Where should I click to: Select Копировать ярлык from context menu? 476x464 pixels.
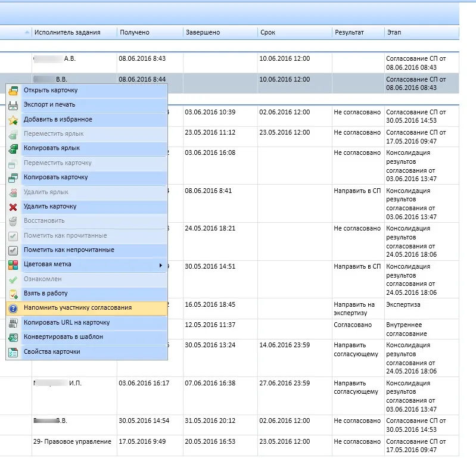click(x=52, y=148)
